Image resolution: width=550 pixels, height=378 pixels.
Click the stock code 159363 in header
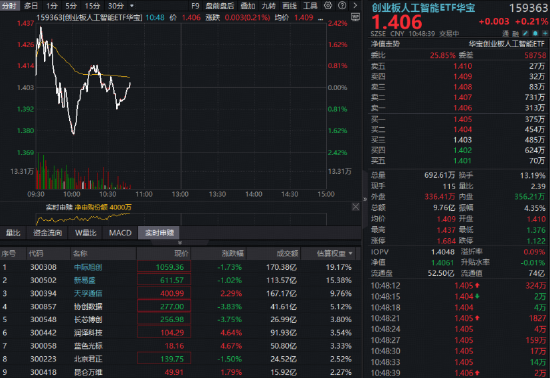[x=528, y=8]
